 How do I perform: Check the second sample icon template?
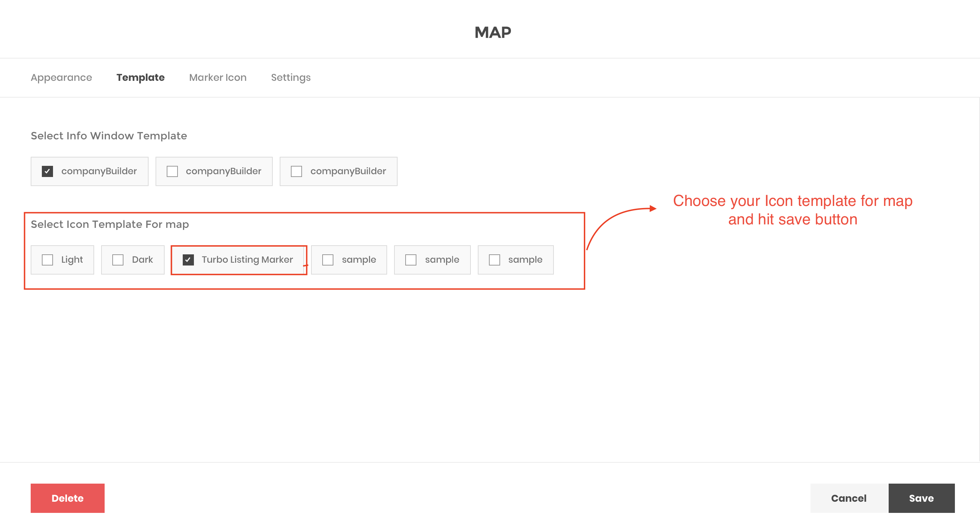411,260
